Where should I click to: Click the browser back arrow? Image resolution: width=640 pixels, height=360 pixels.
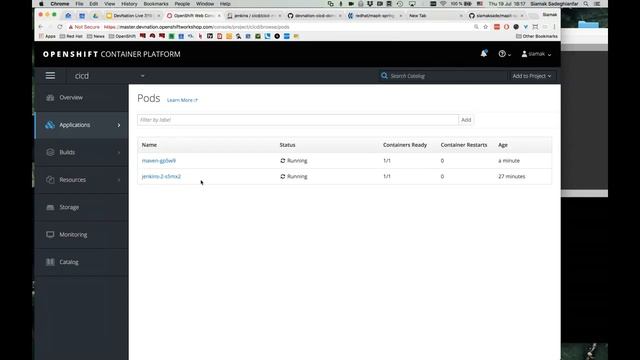tap(41, 27)
